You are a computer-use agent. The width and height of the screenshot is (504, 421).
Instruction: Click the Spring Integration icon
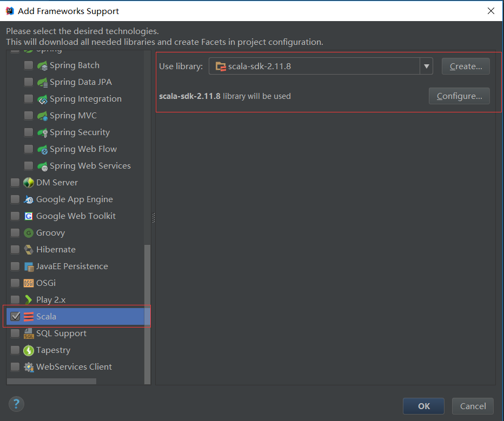coord(42,99)
